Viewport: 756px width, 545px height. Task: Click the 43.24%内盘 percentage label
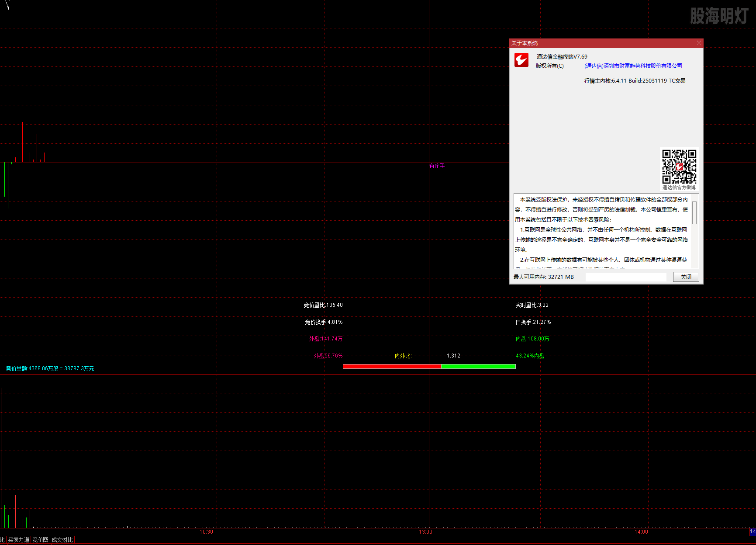click(530, 356)
